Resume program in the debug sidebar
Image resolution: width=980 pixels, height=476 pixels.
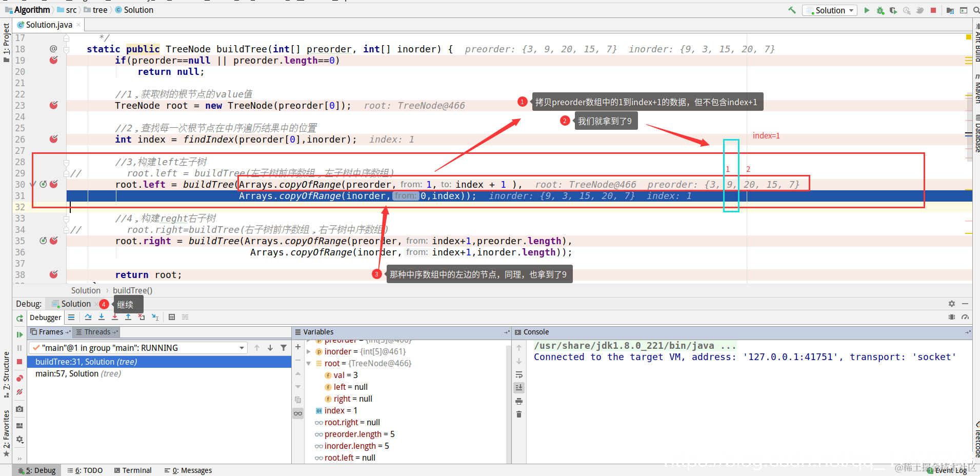[x=19, y=334]
